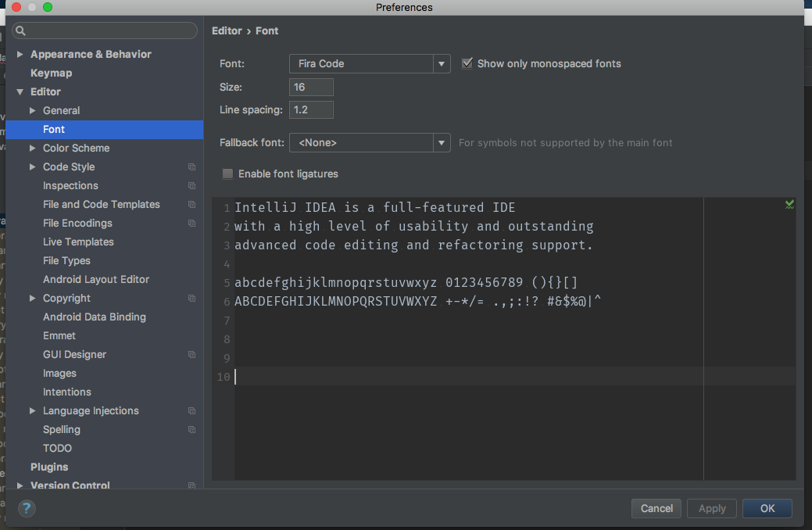Click the project icon beside Inspections
This screenshot has width=812, height=530.
[x=191, y=185]
